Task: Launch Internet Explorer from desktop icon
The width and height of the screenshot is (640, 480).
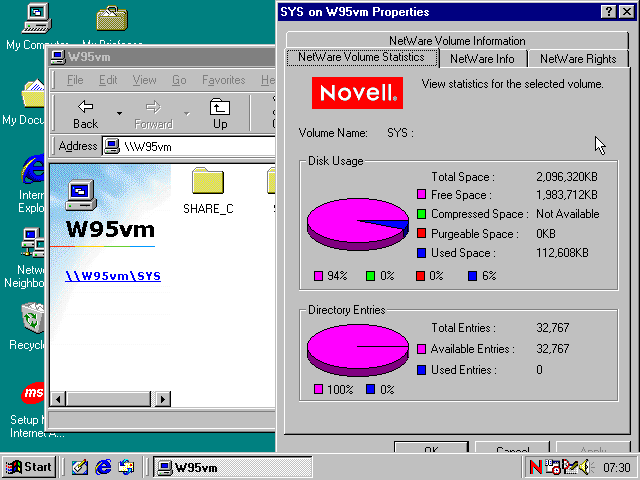Action: [33, 169]
